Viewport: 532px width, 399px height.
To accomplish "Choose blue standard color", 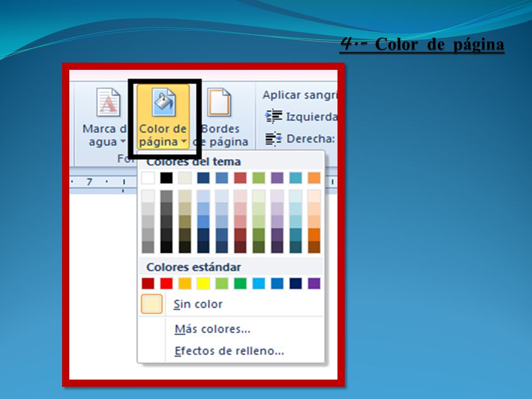I will point(277,283).
